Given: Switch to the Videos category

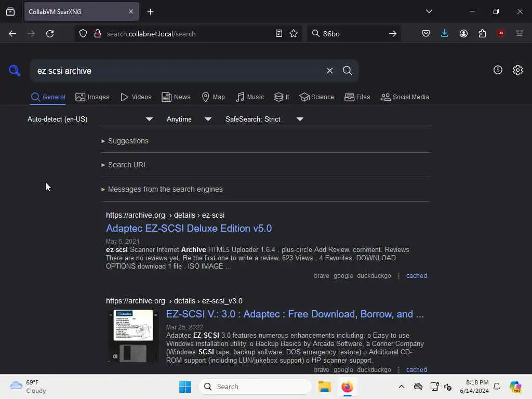Looking at the screenshot, I should click(136, 97).
